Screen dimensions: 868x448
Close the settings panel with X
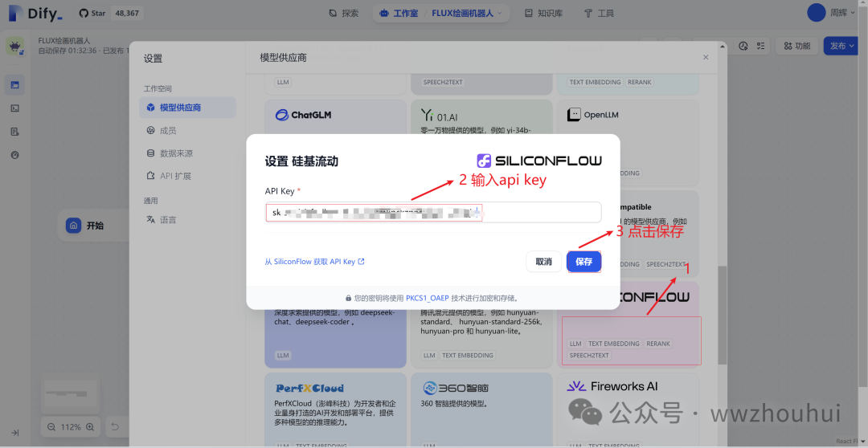tap(706, 57)
